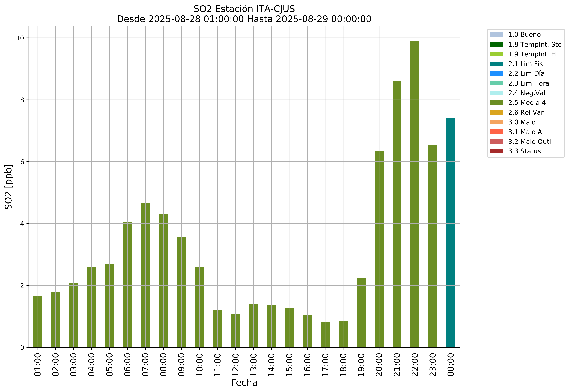The image size is (569, 392).
Task: Click the 2.1 Lim Fis teal swatch
Action: (x=496, y=64)
